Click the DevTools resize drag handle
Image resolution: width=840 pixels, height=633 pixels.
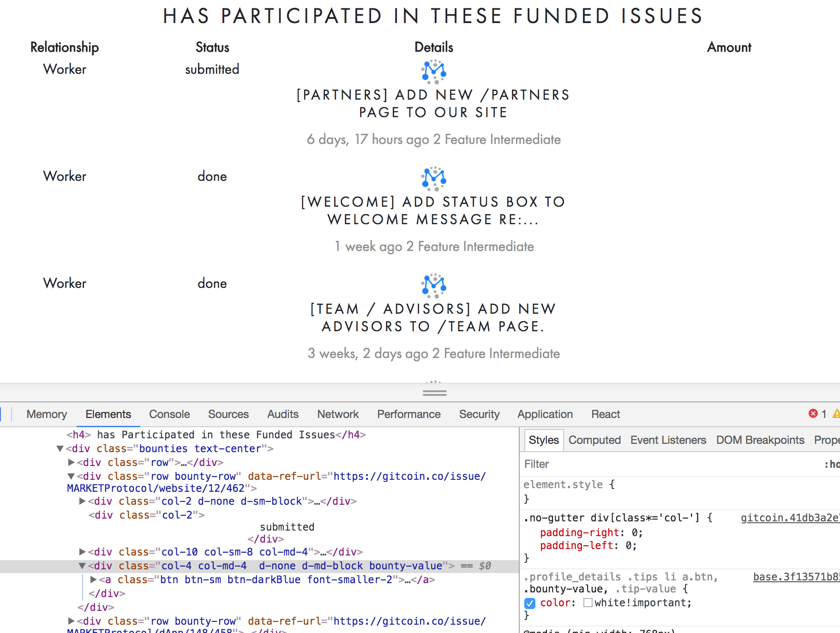(x=434, y=392)
